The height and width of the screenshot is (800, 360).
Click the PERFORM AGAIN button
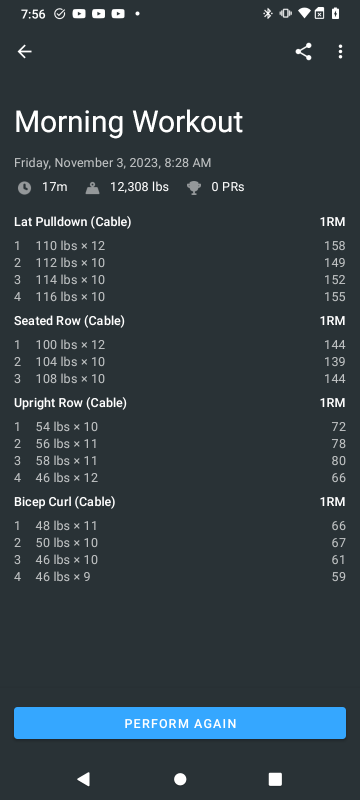180,723
